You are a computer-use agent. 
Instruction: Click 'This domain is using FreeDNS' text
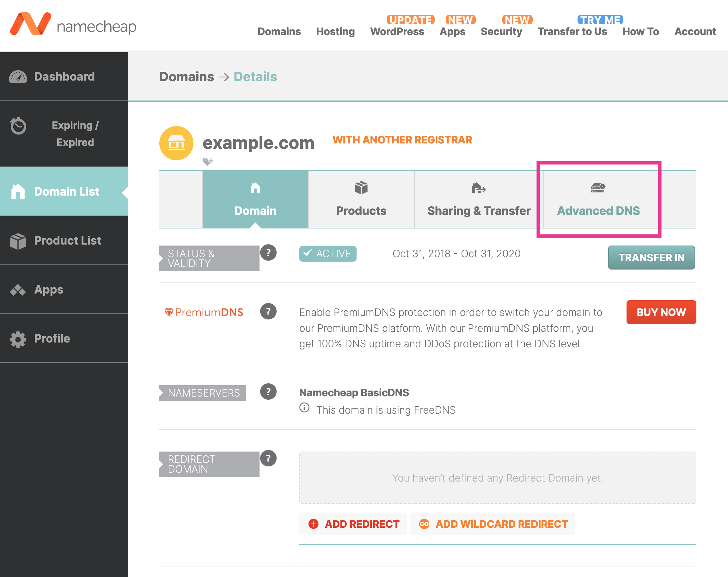coord(386,410)
